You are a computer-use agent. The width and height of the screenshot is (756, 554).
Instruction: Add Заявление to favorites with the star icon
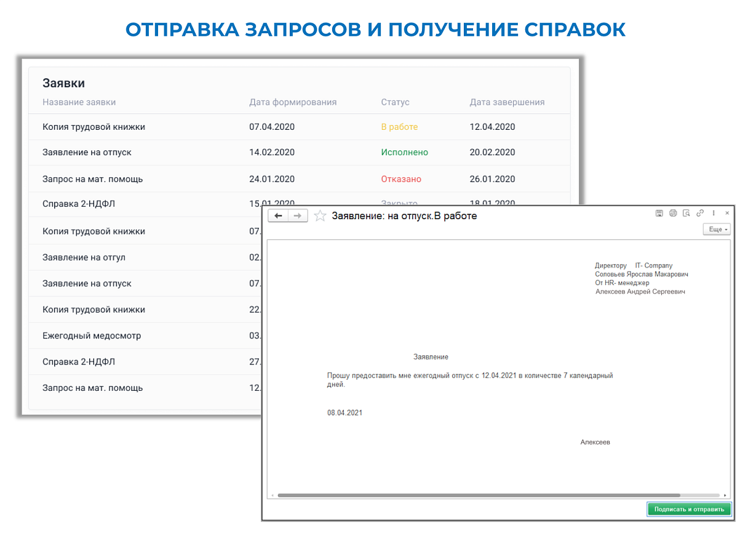coord(320,215)
